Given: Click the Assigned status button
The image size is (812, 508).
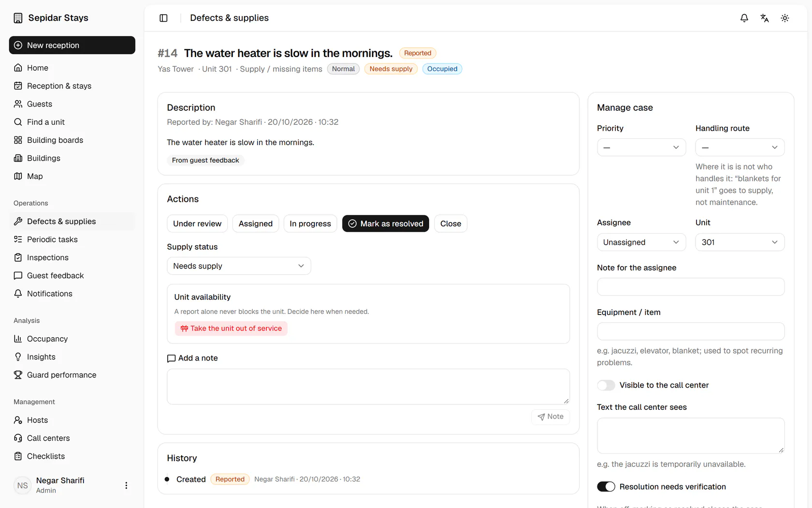Looking at the screenshot, I should tap(256, 224).
